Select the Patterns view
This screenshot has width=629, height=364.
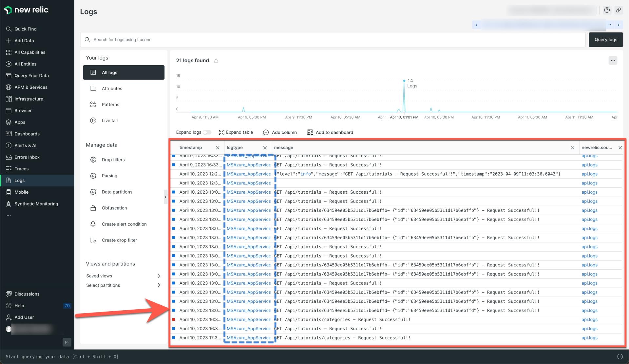pyautogui.click(x=110, y=104)
